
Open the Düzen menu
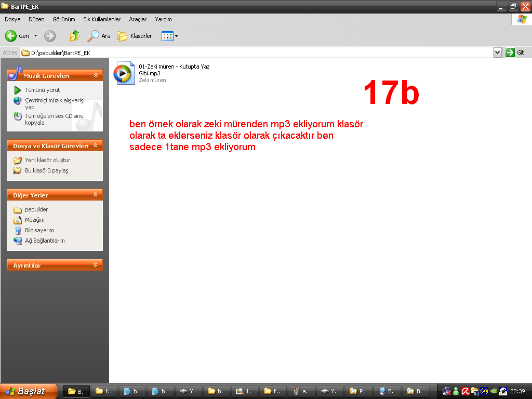point(36,19)
